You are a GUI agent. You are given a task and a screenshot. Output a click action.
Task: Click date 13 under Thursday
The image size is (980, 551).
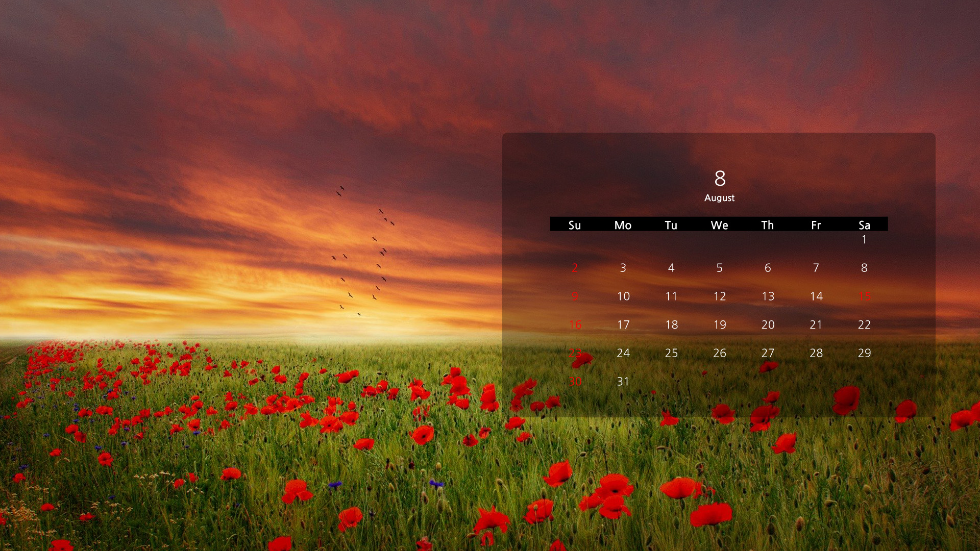click(768, 296)
